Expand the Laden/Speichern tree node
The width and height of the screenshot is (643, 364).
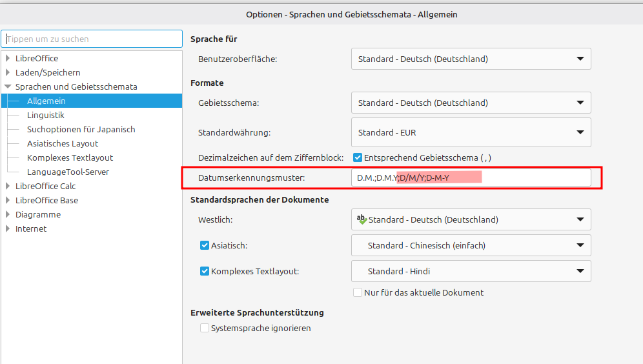[8, 72]
